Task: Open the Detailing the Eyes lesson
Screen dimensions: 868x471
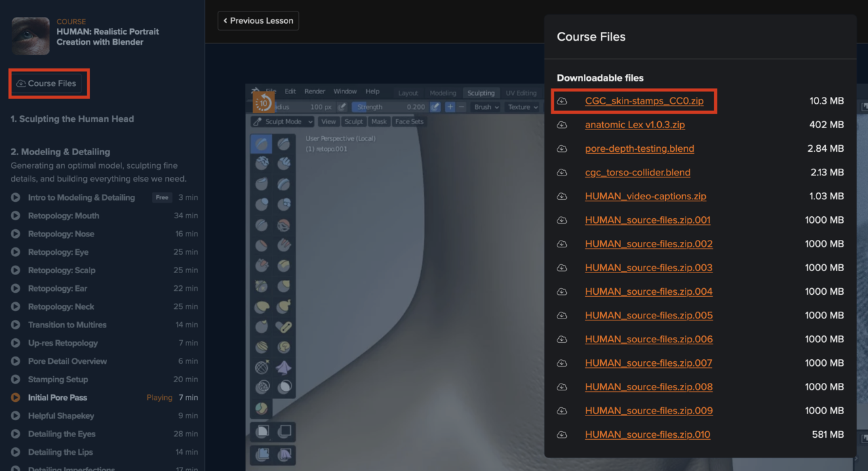Action: [62, 434]
